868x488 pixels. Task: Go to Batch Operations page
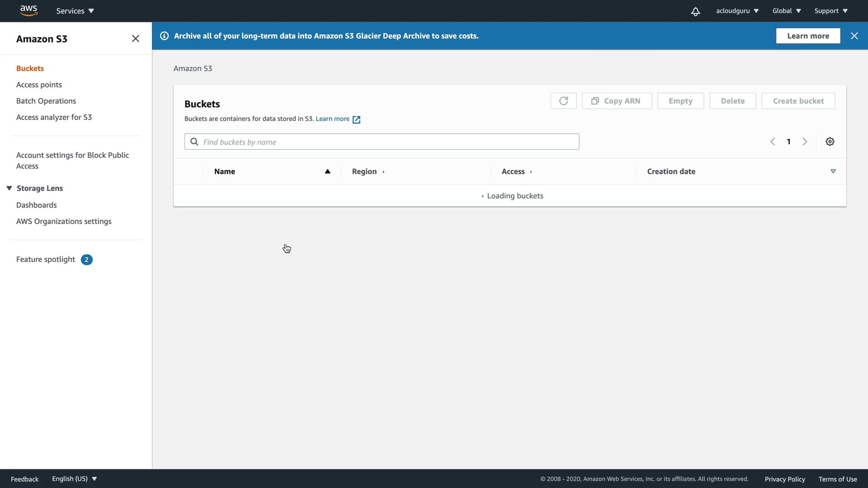click(46, 101)
